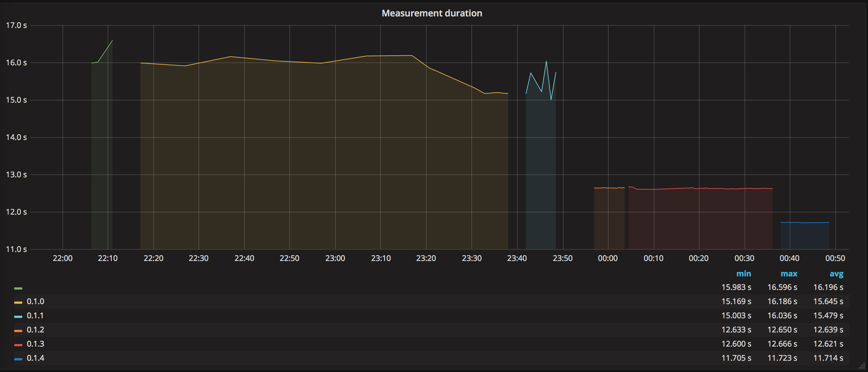Image resolution: width=868 pixels, height=372 pixels.
Task: Click the blue 0.1.4 legend color swatch
Action: coord(18,359)
